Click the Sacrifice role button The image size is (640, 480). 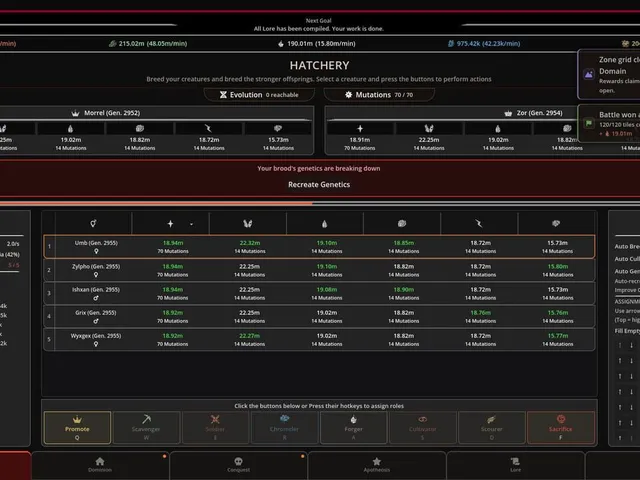[x=560, y=427]
